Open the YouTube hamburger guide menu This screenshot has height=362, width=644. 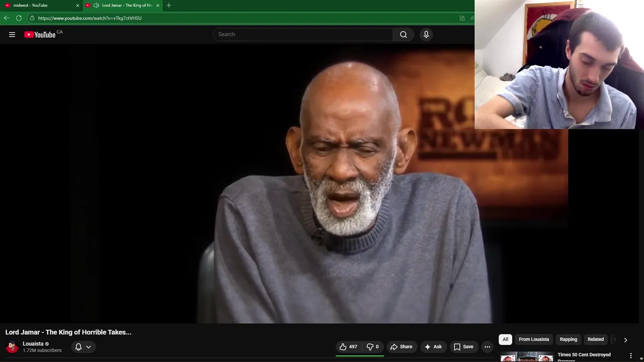[12, 34]
